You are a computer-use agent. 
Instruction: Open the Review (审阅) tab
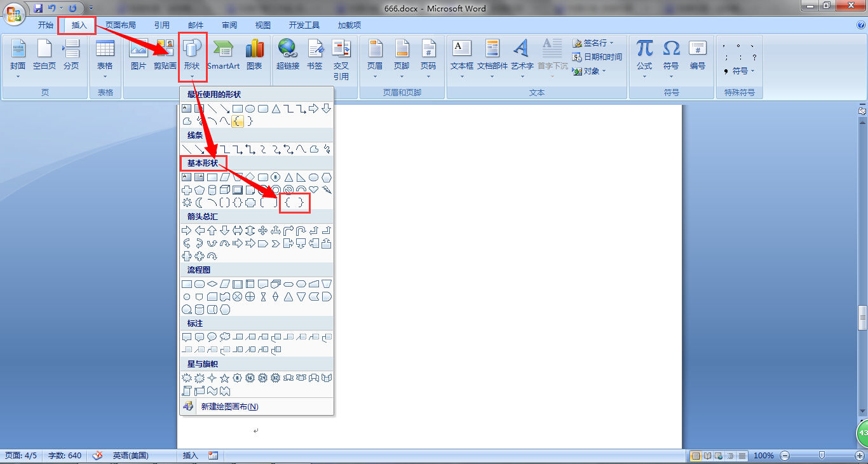coord(229,25)
